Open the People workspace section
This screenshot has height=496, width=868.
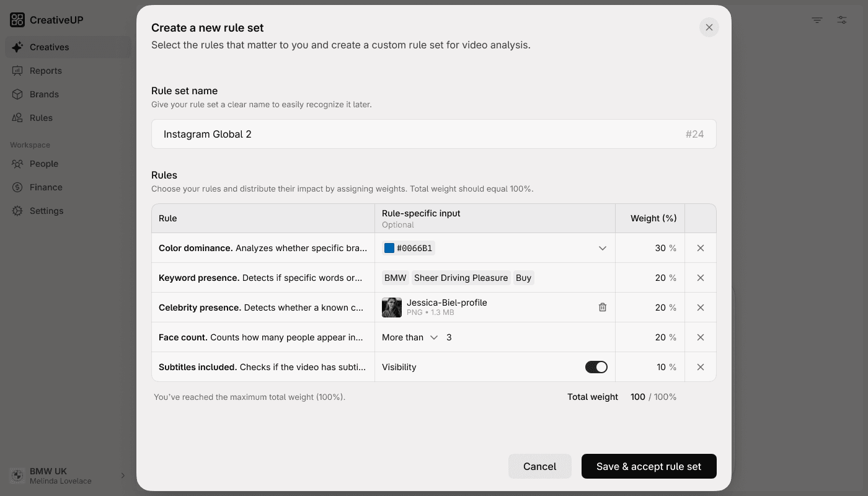click(43, 163)
